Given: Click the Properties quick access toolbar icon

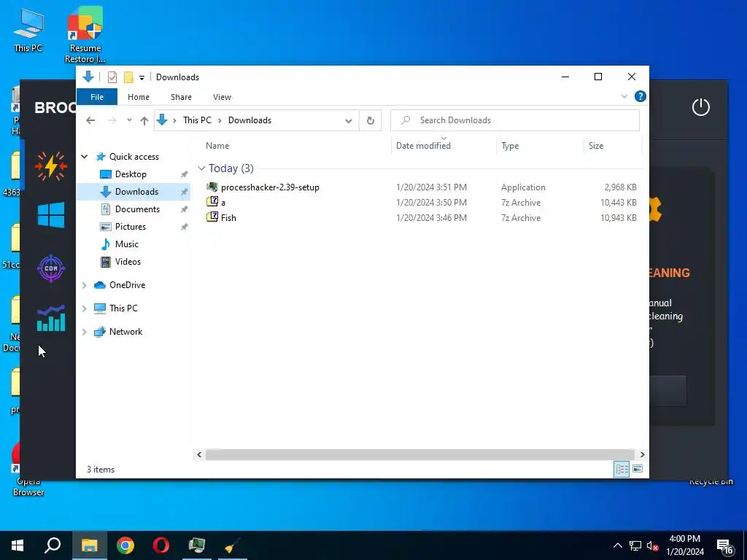Looking at the screenshot, I should coord(112,77).
